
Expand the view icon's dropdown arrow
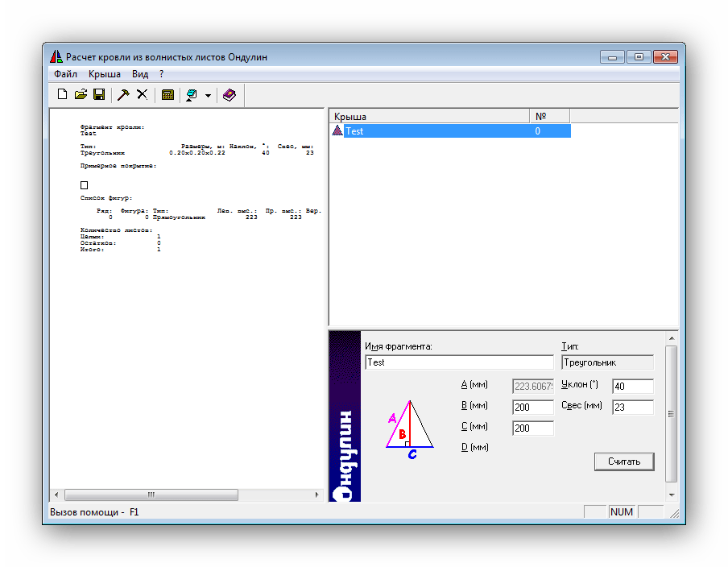point(208,96)
